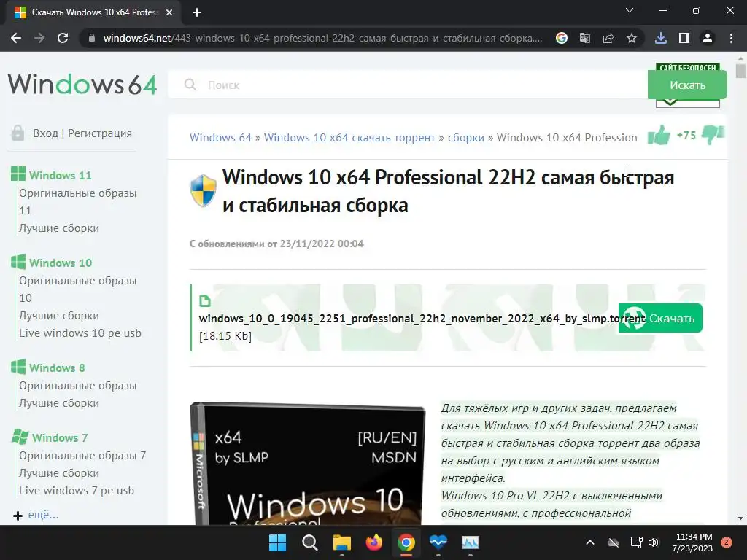Open Оригинальные образы under Windows 8
Viewport: 747px width, 560px height.
77,386
